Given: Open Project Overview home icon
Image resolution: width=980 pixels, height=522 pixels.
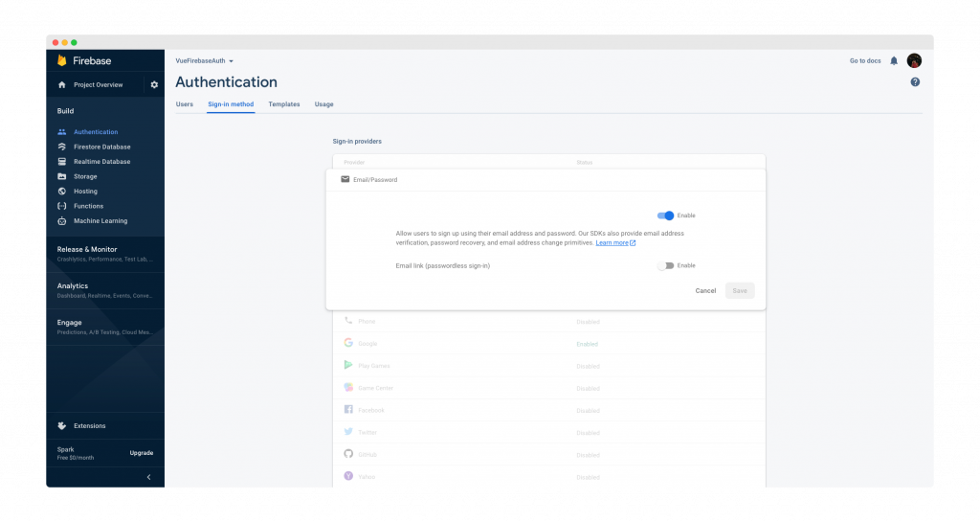Looking at the screenshot, I should click(62, 85).
